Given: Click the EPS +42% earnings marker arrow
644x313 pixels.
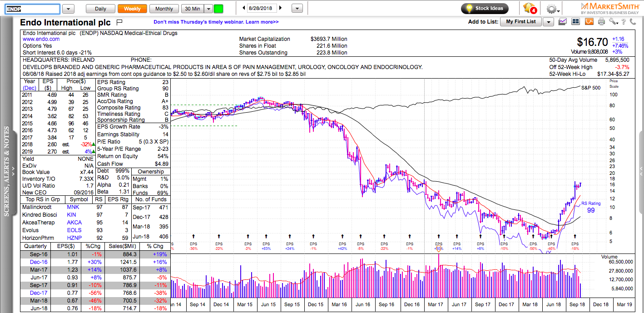Looking at the screenshot, I should point(342,236).
